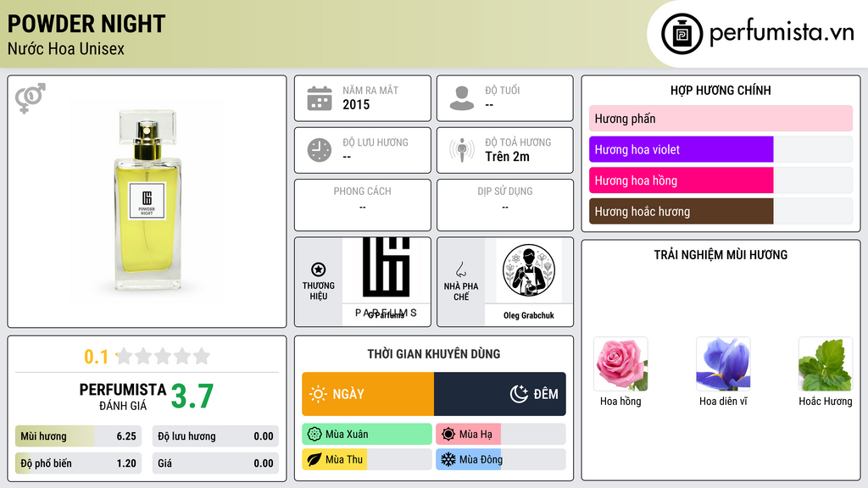Screen dimensions: 868x488
Task: Select the Mùa Hạ season bar
Action: (x=501, y=435)
